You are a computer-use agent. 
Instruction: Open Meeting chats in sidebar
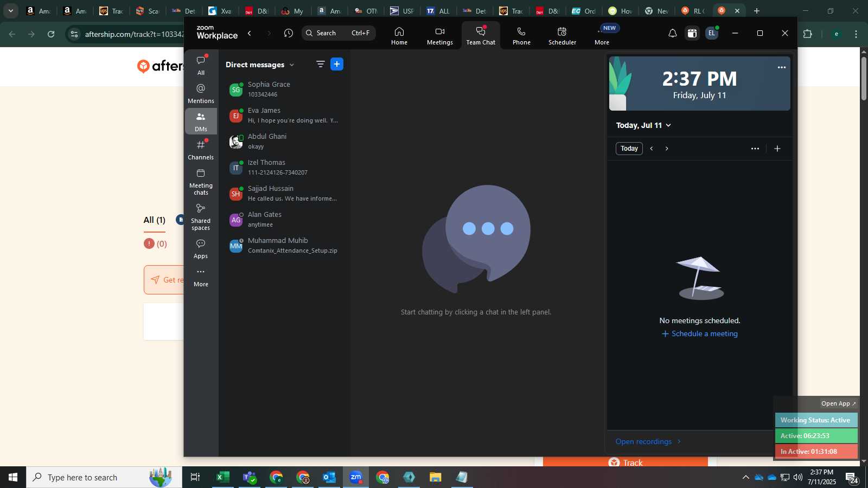[x=201, y=181]
